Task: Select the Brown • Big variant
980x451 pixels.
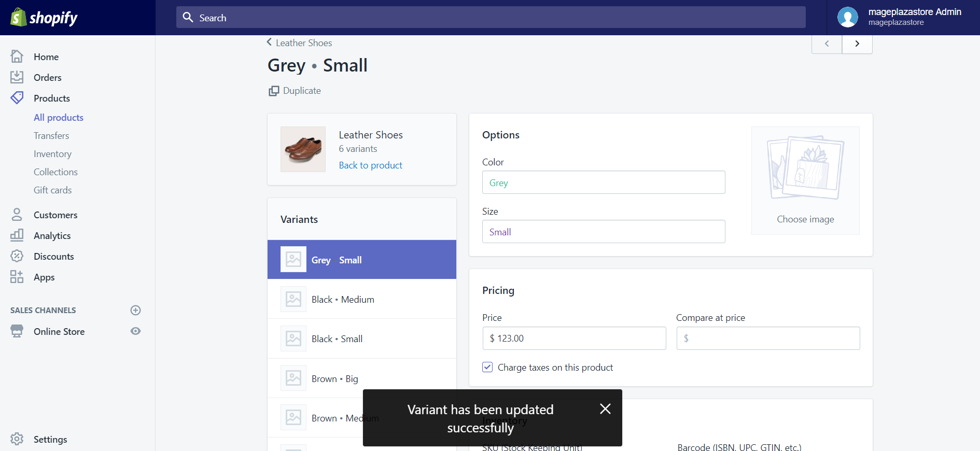Action: [x=362, y=378]
